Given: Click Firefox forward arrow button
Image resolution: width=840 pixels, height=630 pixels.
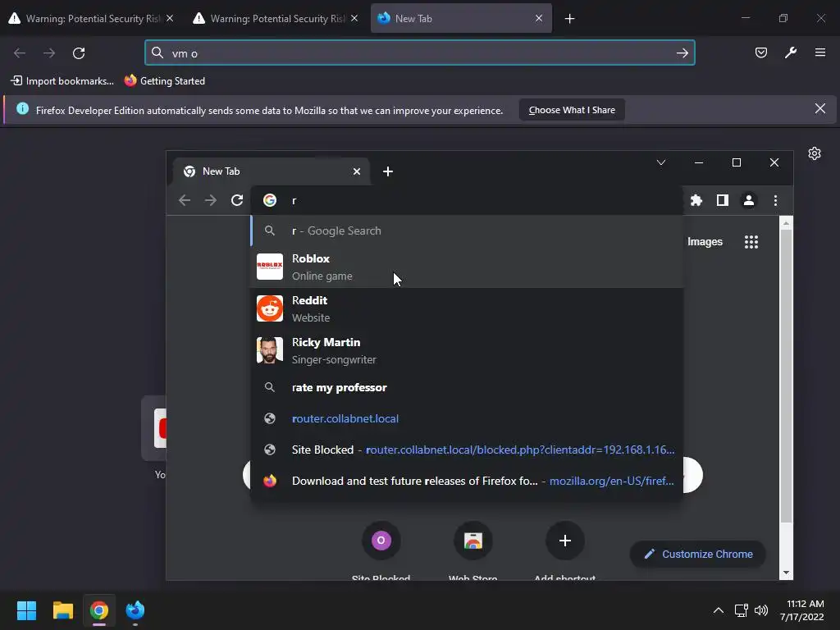Looking at the screenshot, I should 49,53.
